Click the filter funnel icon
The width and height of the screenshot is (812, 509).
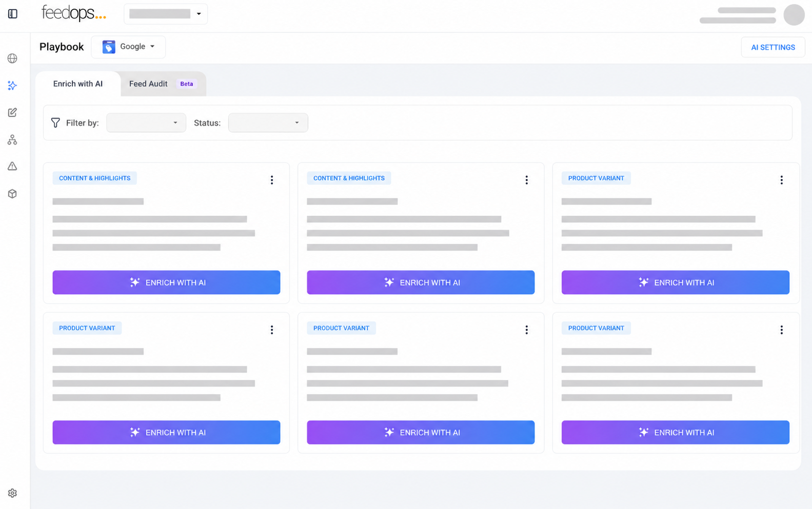55,123
